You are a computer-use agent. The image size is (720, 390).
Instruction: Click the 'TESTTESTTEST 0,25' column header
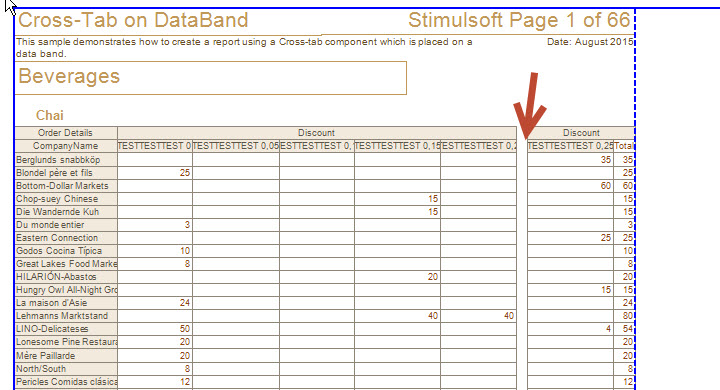click(x=570, y=146)
